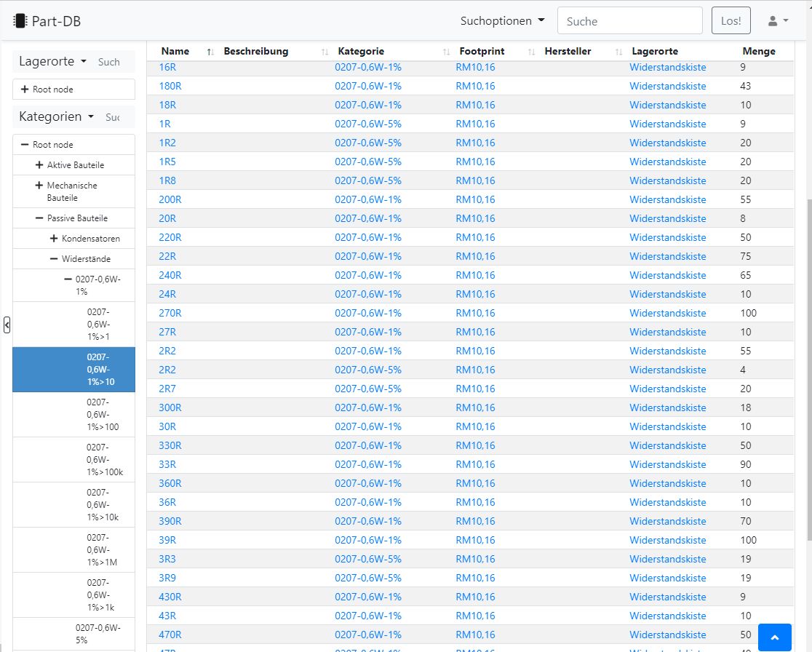This screenshot has width=812, height=652.
Task: Click quantity 100 in 270R row
Action: (x=748, y=313)
